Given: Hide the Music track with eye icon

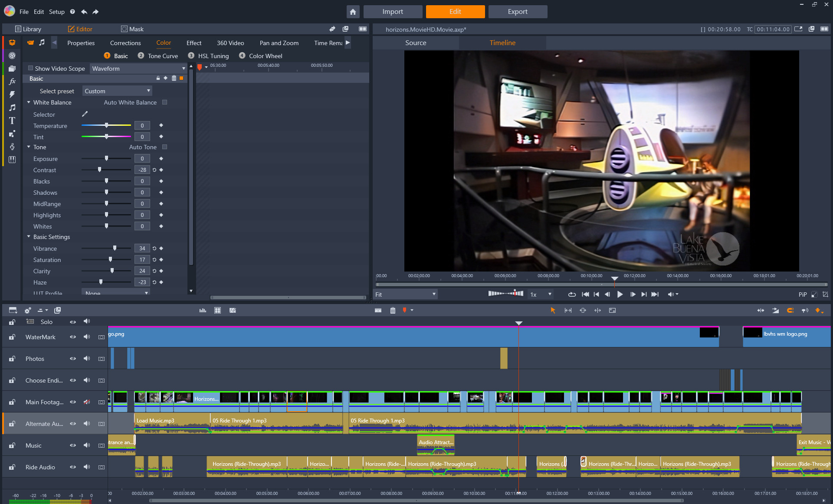Looking at the screenshot, I should [73, 445].
